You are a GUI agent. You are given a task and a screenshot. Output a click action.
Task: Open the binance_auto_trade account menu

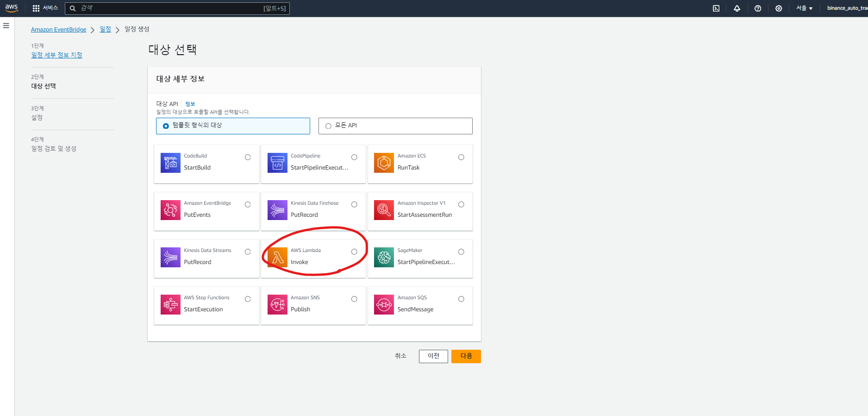[847, 8]
